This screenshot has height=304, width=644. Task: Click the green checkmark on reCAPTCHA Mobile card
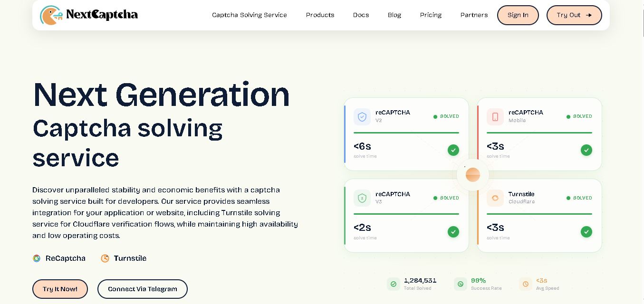(x=586, y=150)
